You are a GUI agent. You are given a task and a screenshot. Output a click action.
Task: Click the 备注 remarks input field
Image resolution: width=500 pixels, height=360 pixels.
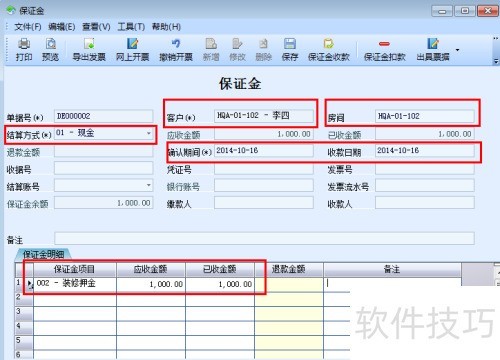click(264, 238)
